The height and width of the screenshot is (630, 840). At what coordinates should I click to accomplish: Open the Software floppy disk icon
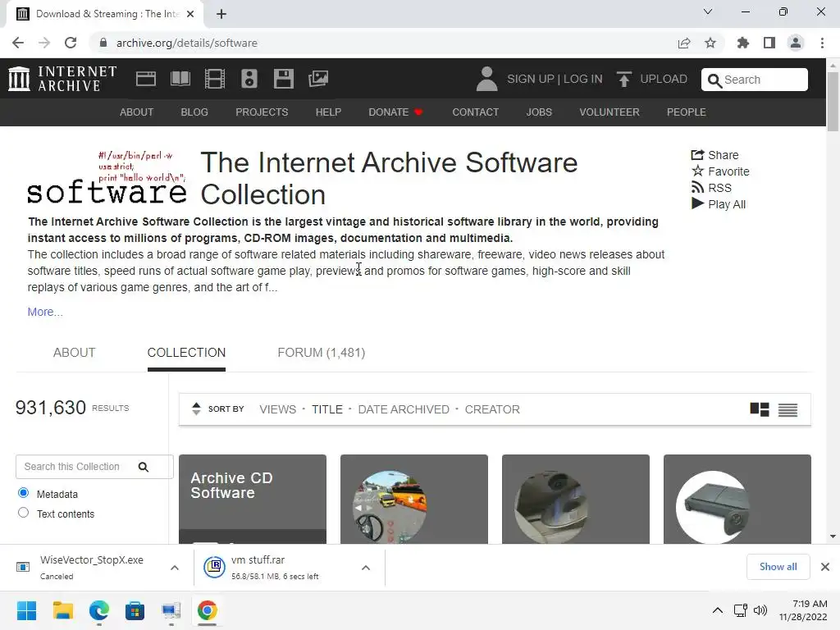pos(283,79)
